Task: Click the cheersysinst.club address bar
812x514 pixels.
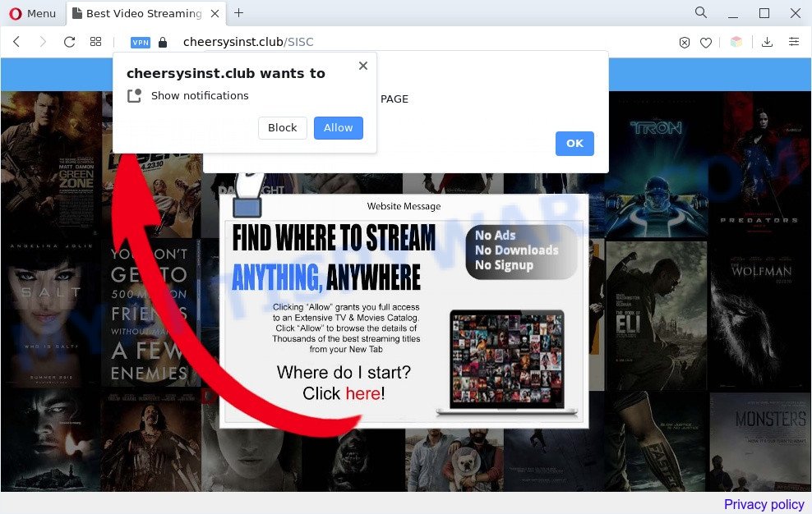Action: (248, 42)
